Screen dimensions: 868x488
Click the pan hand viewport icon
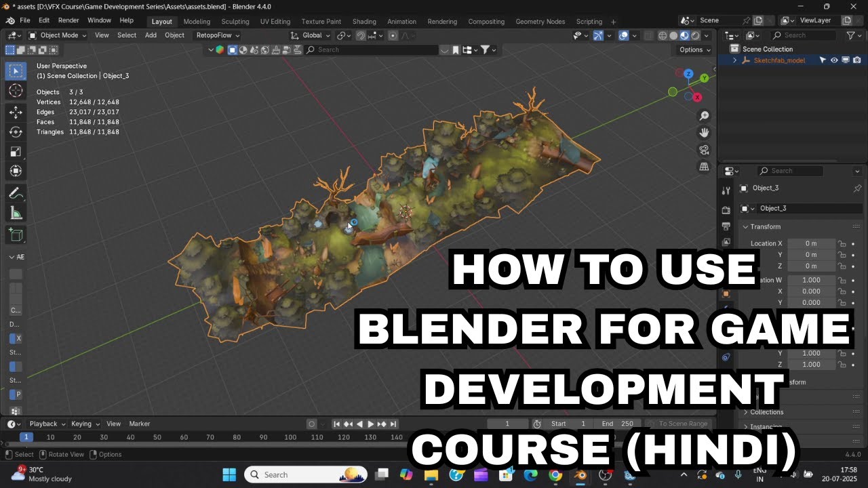pyautogui.click(x=704, y=133)
